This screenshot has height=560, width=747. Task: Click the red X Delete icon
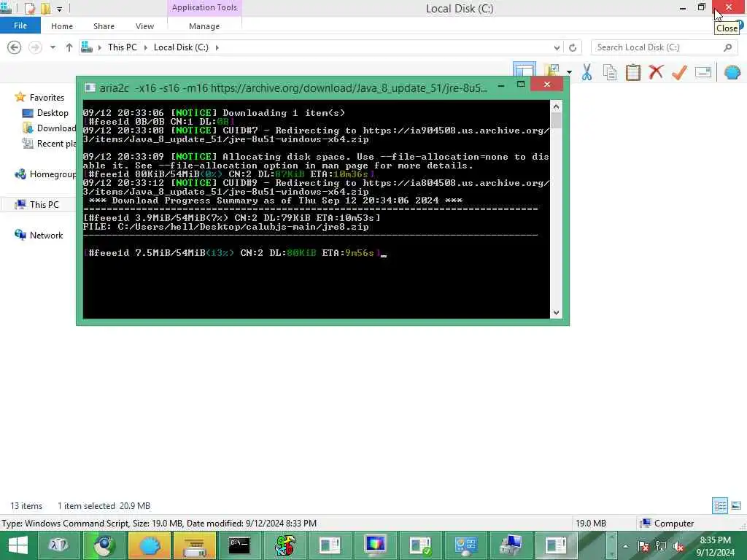(x=656, y=72)
